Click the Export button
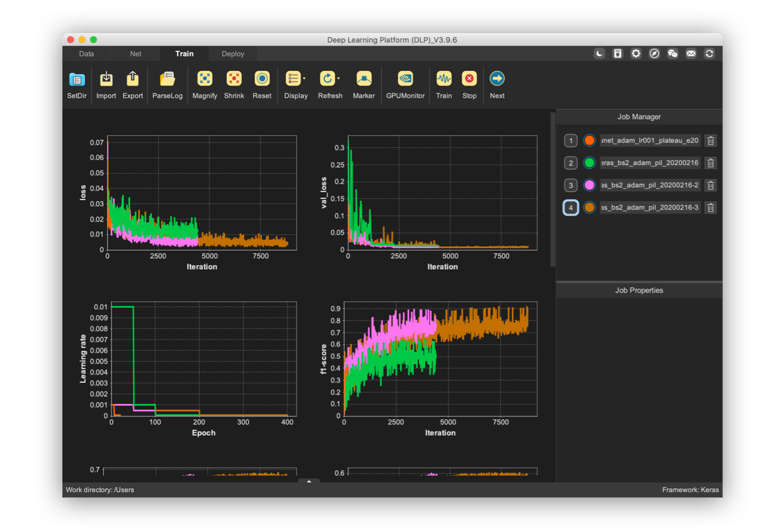Screen dimensions: 784x532 133,79
